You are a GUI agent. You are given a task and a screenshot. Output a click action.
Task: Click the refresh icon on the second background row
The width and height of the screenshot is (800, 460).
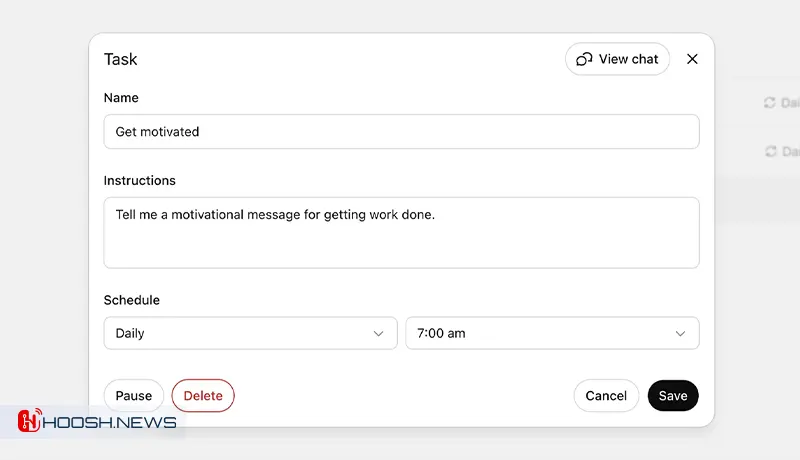[x=769, y=151]
